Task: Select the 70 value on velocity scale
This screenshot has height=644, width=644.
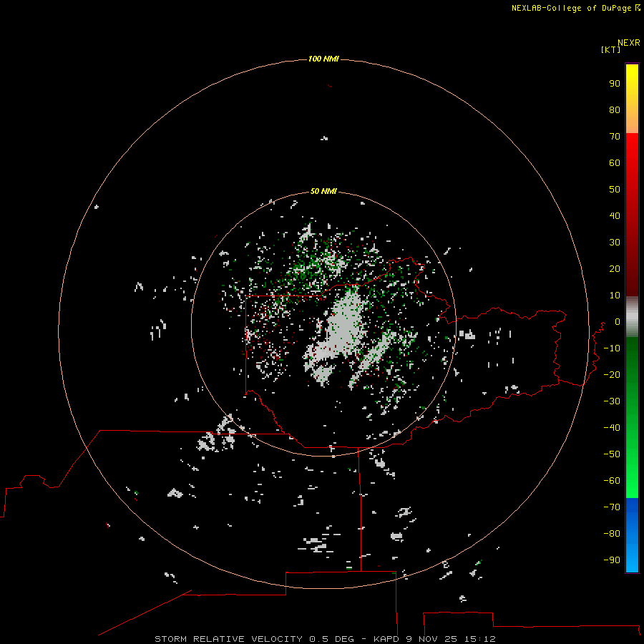Action: 615,137
